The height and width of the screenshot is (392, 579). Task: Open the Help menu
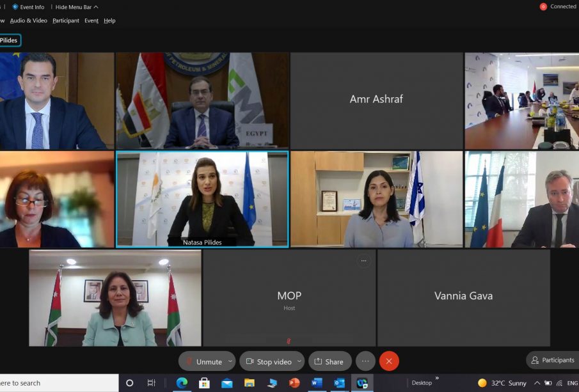click(x=109, y=20)
